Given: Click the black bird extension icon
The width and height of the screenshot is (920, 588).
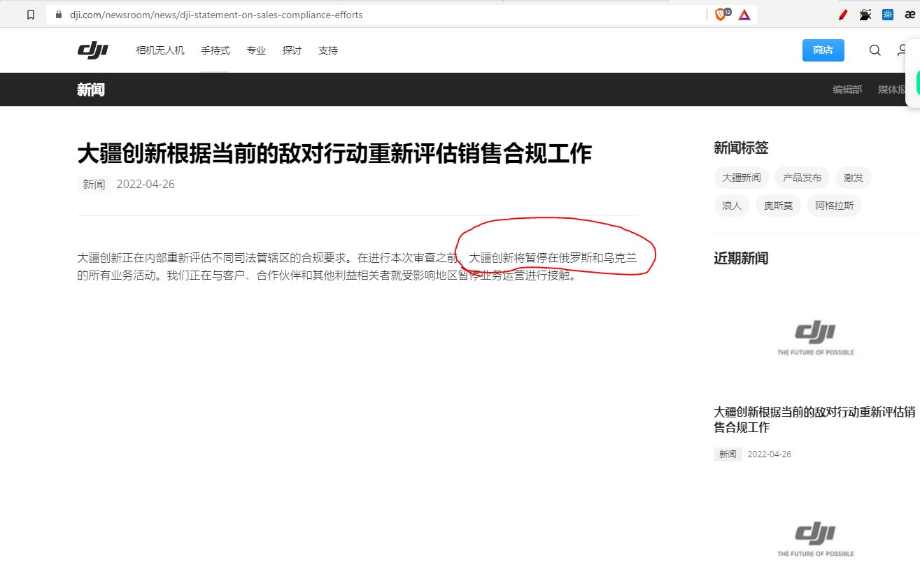Looking at the screenshot, I should 865,15.
